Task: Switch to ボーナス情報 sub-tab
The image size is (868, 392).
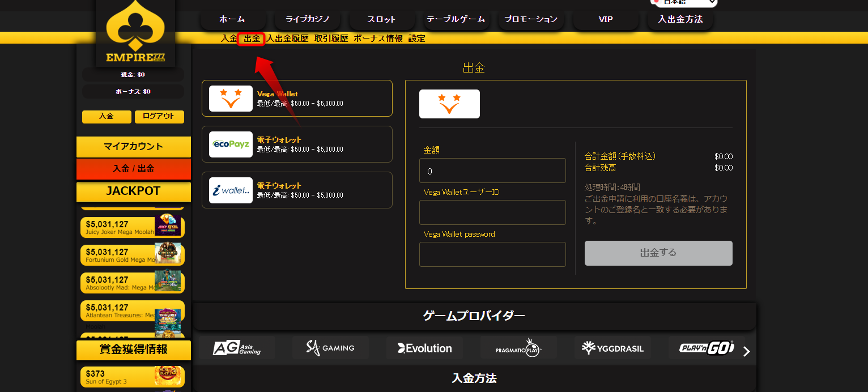Action: tap(378, 39)
